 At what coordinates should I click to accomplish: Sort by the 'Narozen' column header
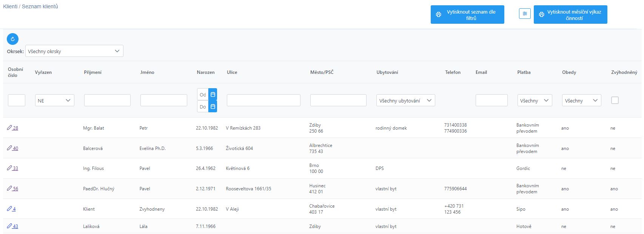coord(206,72)
